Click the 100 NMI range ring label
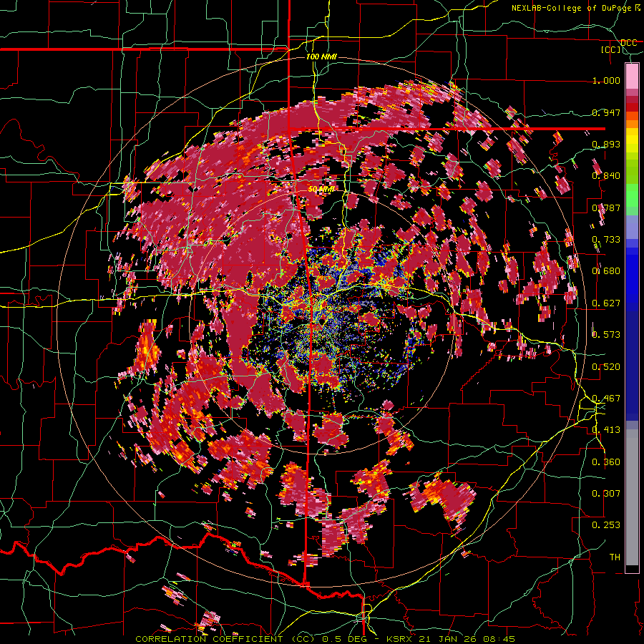 click(321, 57)
